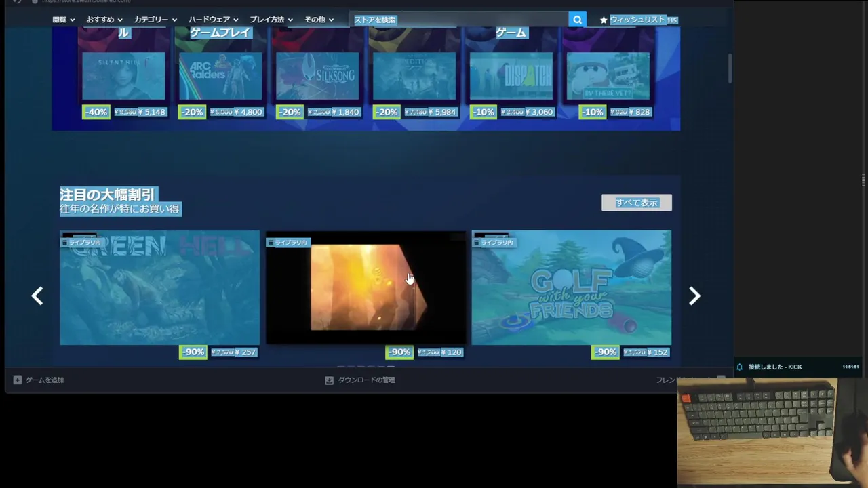Open the Golf With Your Friends card
This screenshot has height=488, width=868.
click(x=572, y=287)
